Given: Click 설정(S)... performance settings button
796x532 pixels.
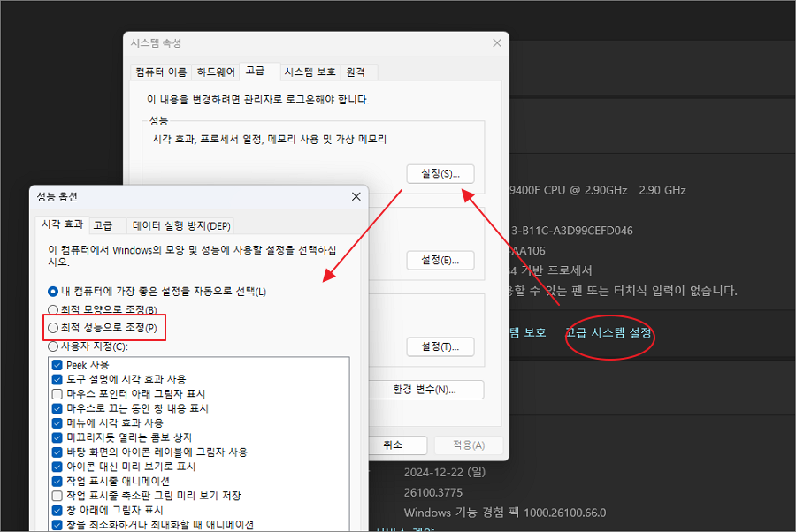Looking at the screenshot, I should click(x=440, y=174).
